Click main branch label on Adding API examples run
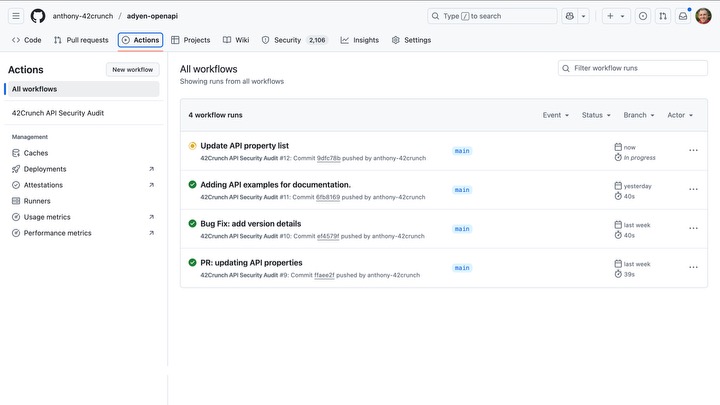The width and height of the screenshot is (720, 405). tap(462, 190)
